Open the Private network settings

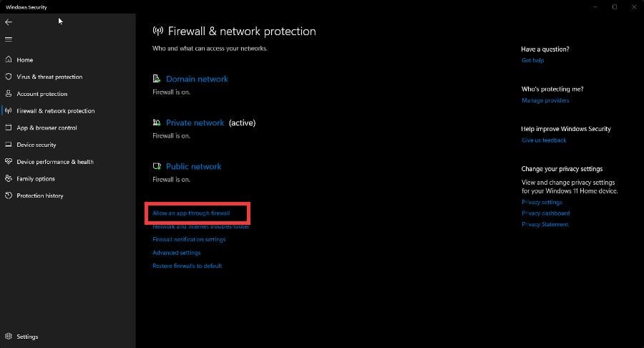[195, 122]
